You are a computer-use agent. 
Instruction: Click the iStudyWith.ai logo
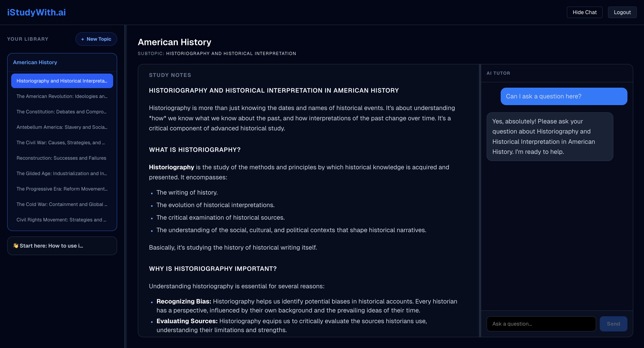coord(36,12)
